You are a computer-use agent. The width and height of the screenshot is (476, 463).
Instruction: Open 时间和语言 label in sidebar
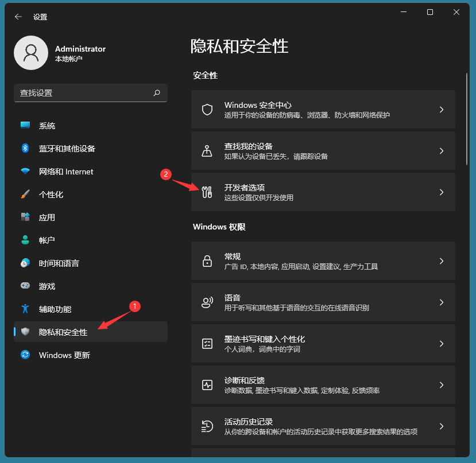tap(59, 263)
